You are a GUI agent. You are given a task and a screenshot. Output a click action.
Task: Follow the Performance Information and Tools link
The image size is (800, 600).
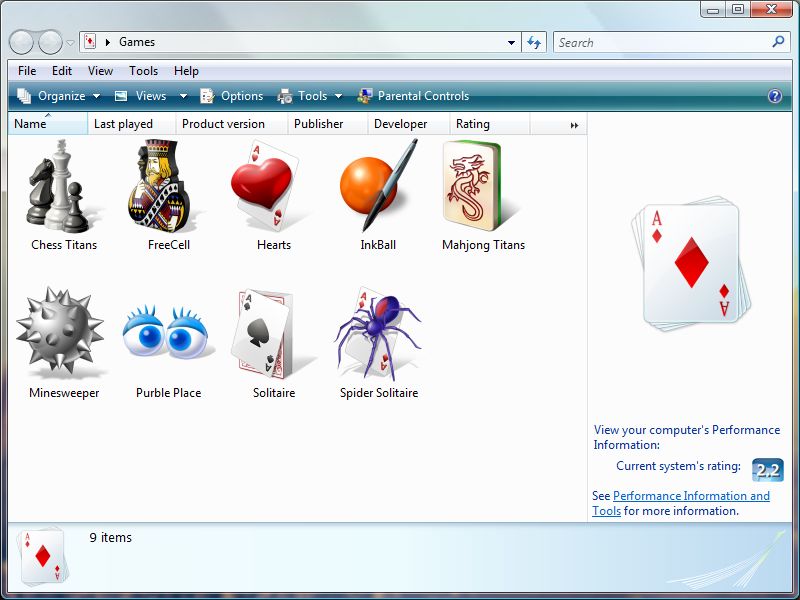tap(689, 495)
